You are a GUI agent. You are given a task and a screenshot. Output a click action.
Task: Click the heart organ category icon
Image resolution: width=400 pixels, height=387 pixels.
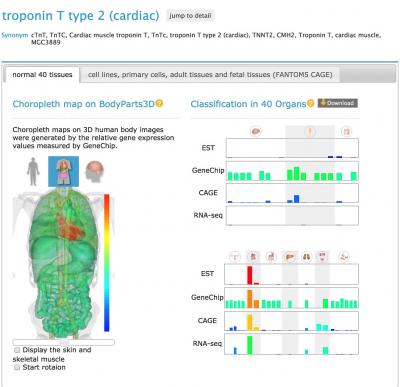[x=253, y=257]
